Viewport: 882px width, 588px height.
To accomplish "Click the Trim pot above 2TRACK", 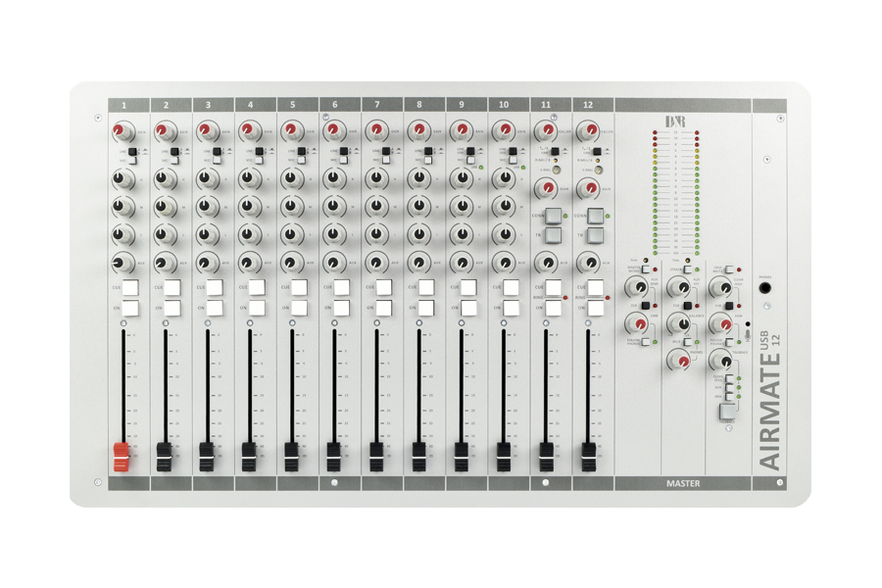I will 687,261.
